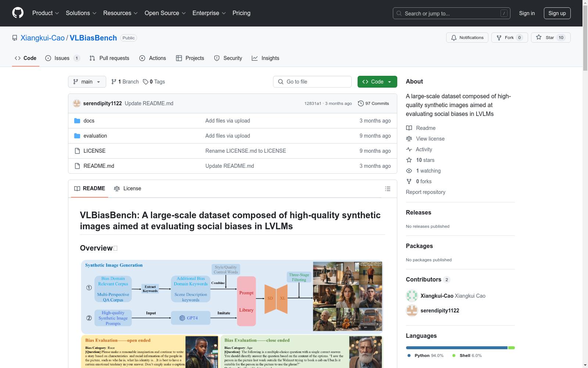
Task: Click the README.md file icon
Action: pos(77,166)
